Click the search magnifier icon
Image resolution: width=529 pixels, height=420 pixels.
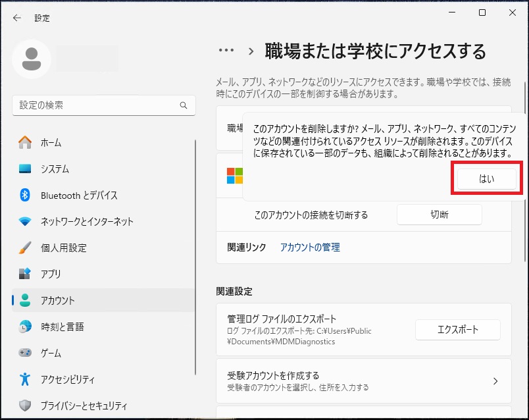pos(184,105)
